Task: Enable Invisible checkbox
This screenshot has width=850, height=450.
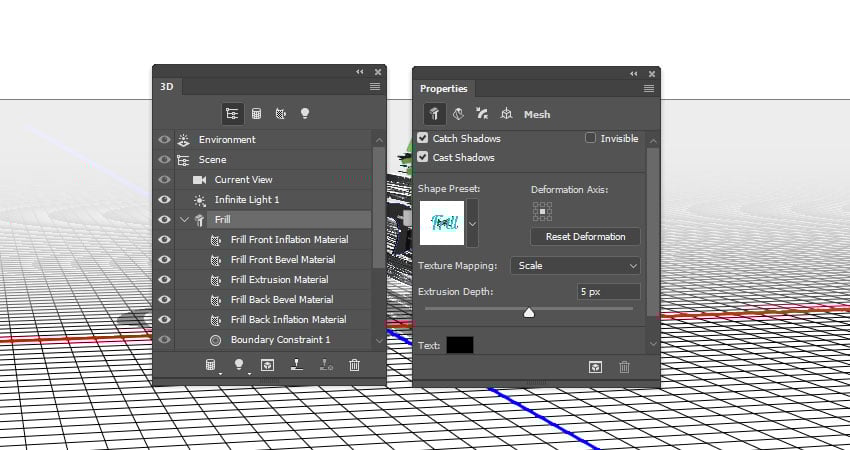Action: (590, 138)
